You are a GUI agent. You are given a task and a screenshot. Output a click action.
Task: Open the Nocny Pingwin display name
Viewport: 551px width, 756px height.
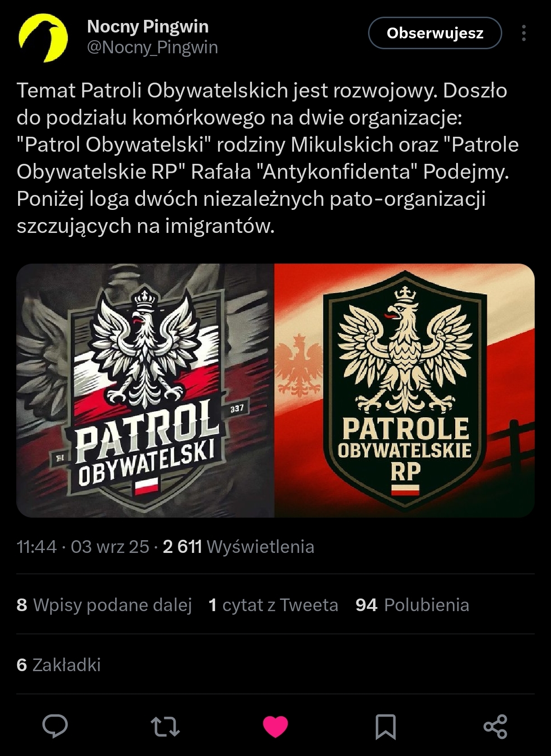(148, 26)
